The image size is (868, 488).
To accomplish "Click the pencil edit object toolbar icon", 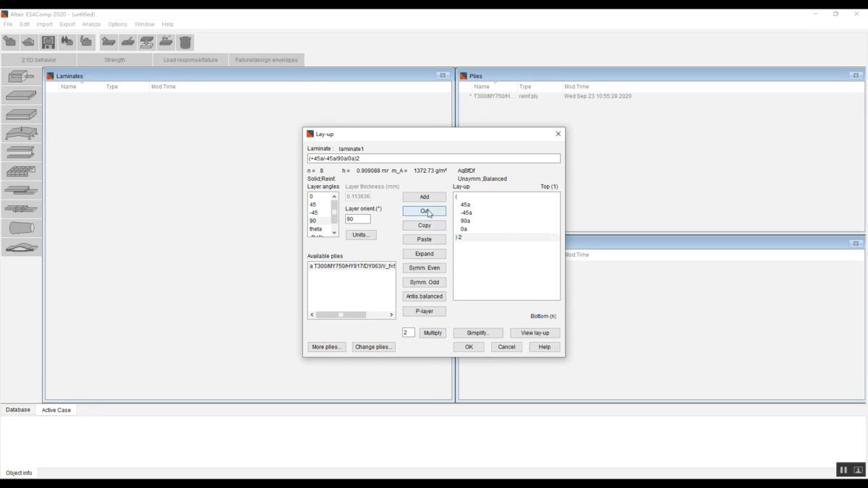I will [128, 42].
